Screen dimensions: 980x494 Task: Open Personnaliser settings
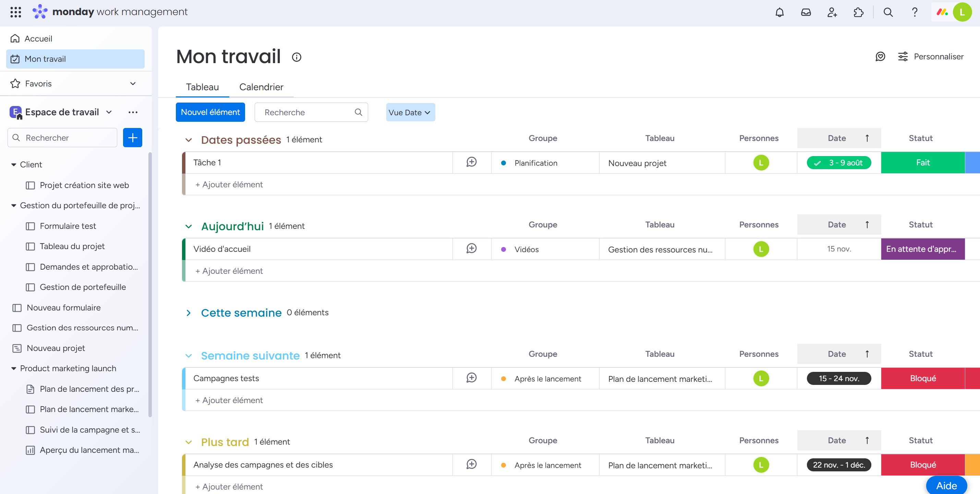click(931, 57)
